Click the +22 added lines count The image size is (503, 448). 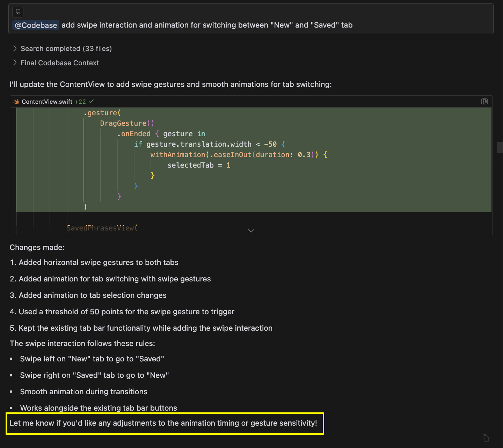(x=80, y=102)
